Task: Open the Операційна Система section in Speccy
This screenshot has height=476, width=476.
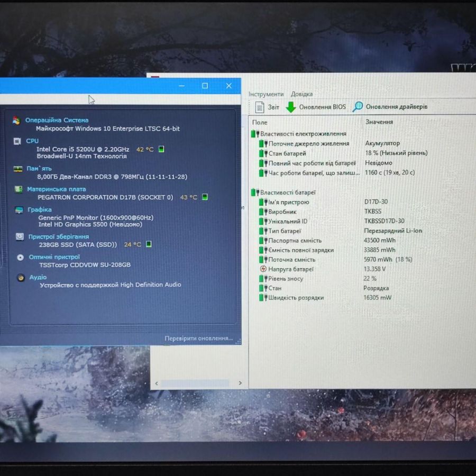Action: click(57, 120)
